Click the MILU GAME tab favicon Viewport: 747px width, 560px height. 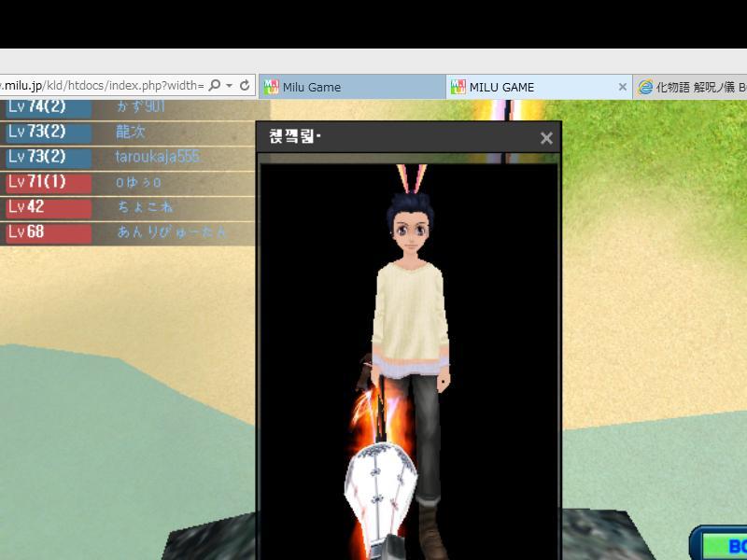click(x=458, y=87)
